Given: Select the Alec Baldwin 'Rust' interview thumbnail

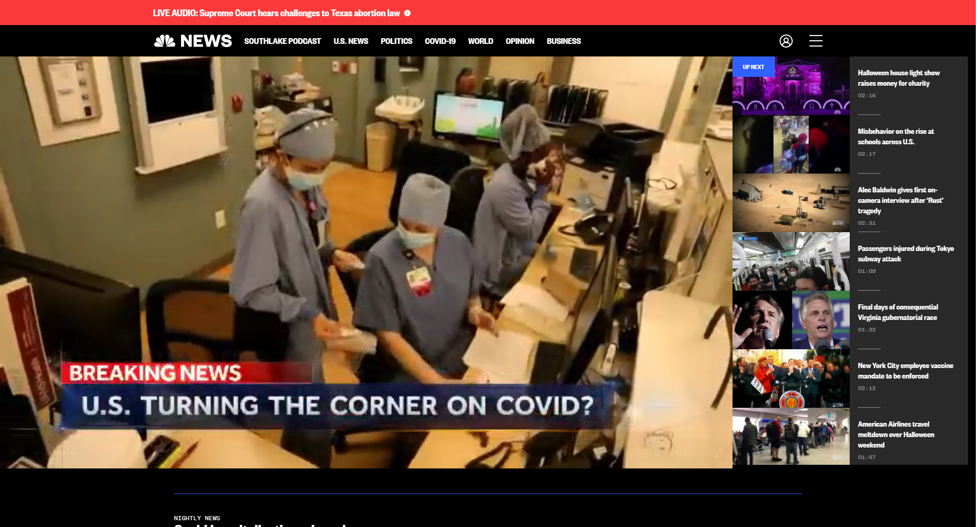Looking at the screenshot, I should (x=791, y=203).
